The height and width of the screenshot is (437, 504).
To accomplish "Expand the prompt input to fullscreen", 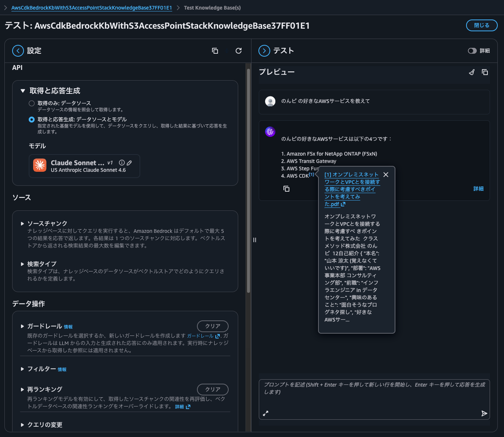I will [266, 413].
